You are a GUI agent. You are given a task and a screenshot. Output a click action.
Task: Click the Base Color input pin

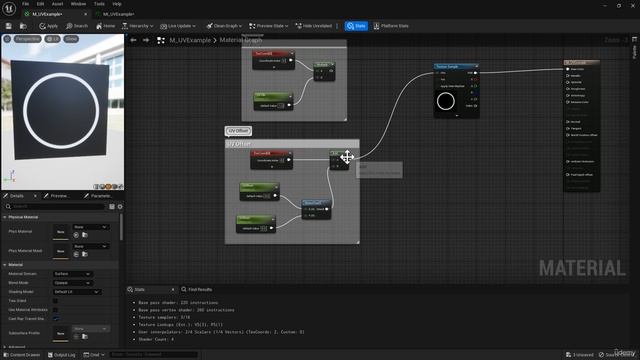click(568, 69)
